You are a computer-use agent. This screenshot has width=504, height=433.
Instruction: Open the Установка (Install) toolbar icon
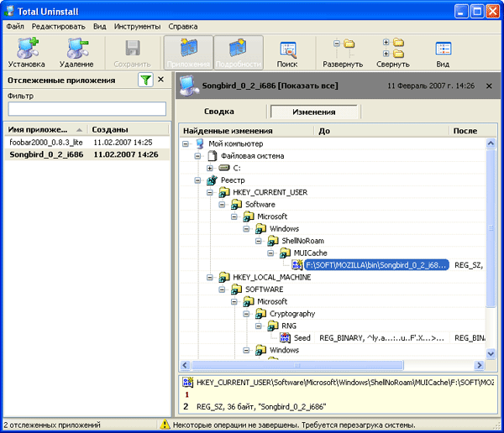pos(27,53)
